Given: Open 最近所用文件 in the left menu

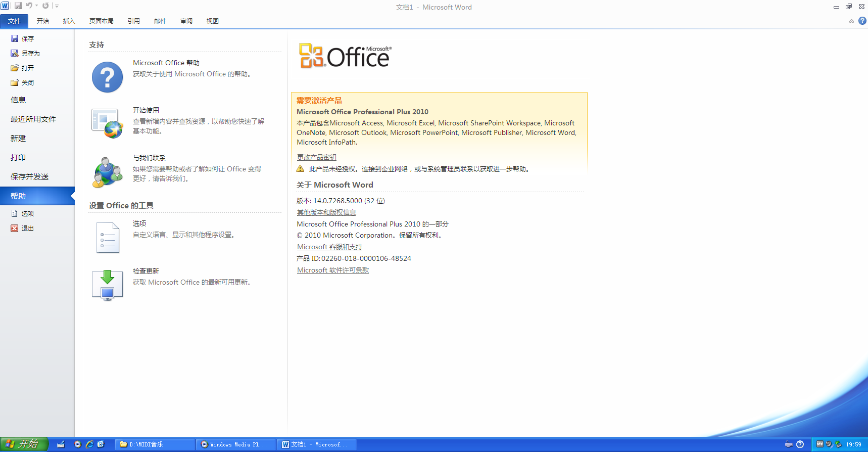Looking at the screenshot, I should tap(33, 119).
